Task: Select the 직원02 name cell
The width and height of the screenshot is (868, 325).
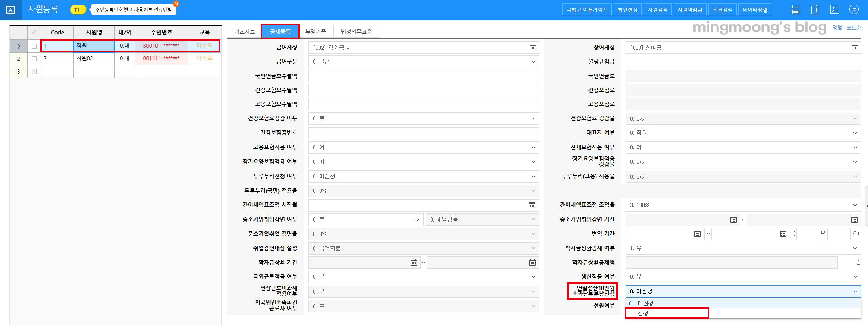Action: point(94,59)
